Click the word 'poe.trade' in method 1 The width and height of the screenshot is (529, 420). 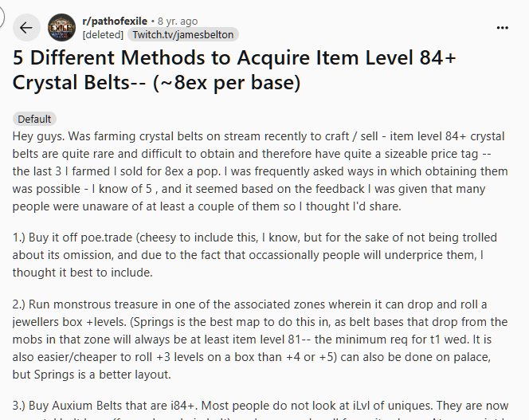pos(107,237)
